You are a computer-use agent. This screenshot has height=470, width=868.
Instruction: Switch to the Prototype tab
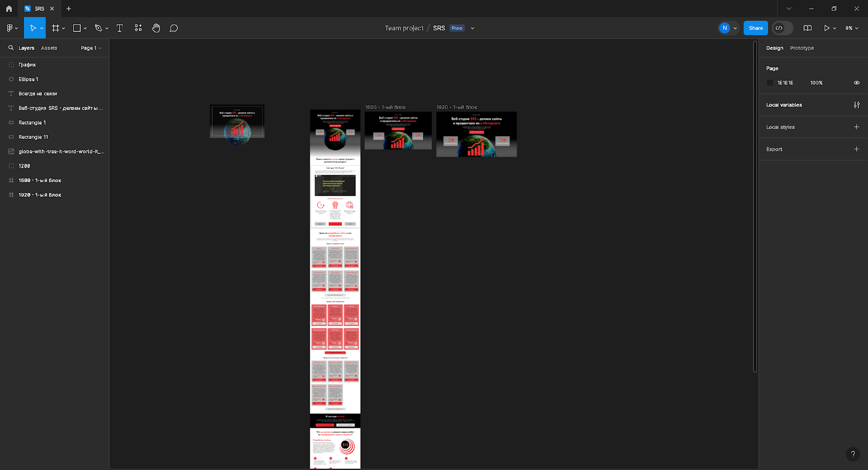tap(802, 48)
